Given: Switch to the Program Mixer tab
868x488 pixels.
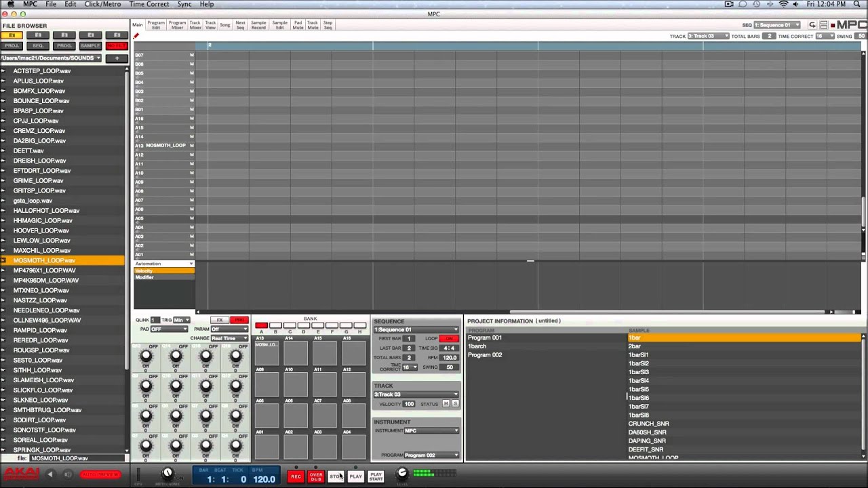Looking at the screenshot, I should pyautogui.click(x=177, y=25).
